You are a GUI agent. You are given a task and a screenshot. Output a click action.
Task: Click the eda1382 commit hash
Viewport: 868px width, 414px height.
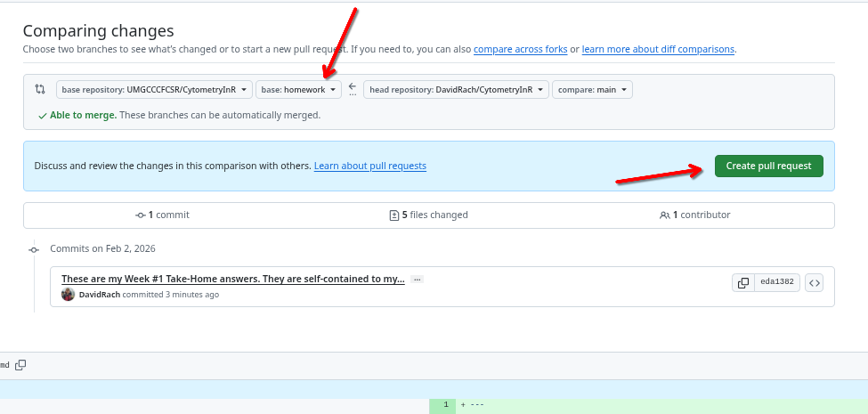776,283
